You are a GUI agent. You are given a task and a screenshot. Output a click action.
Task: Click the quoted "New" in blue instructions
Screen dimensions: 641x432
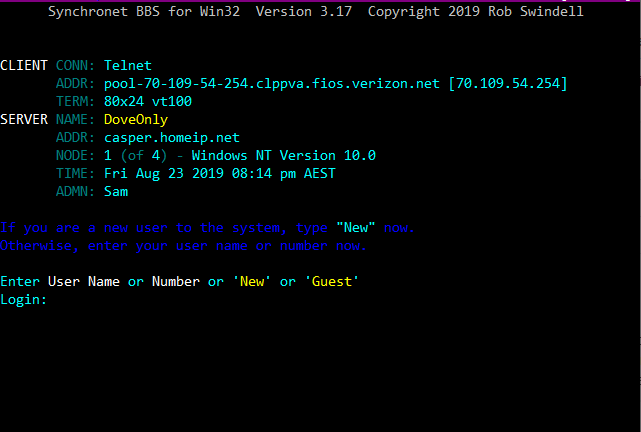[x=356, y=228]
